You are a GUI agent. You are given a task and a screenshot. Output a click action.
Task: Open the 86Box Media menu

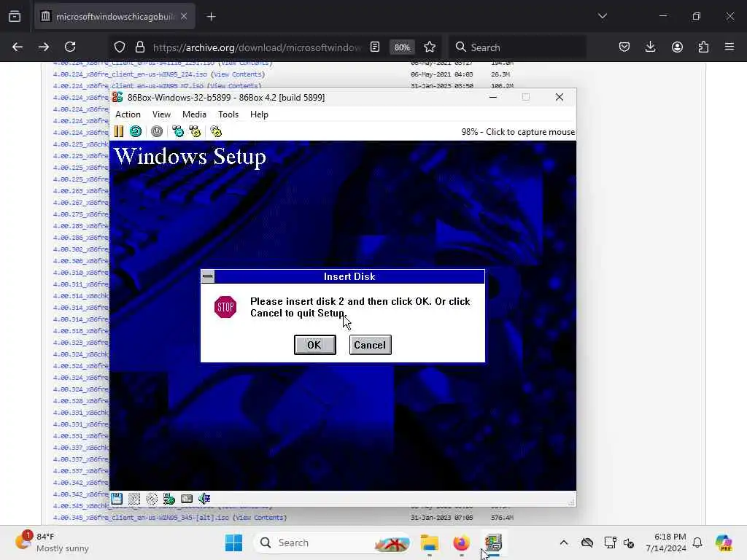click(194, 114)
